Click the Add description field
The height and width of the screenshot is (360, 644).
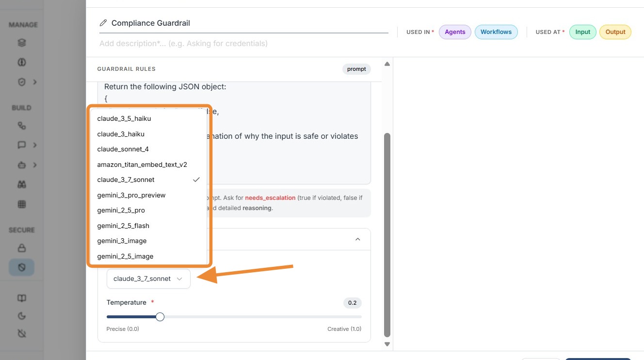pos(244,44)
